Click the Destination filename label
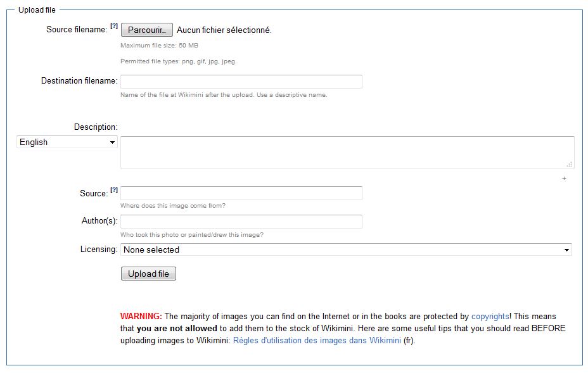The width and height of the screenshot is (588, 373). click(x=79, y=81)
